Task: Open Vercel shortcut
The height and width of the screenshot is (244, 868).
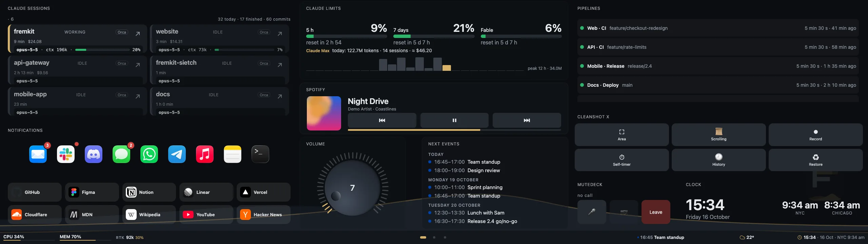Action: click(263, 192)
